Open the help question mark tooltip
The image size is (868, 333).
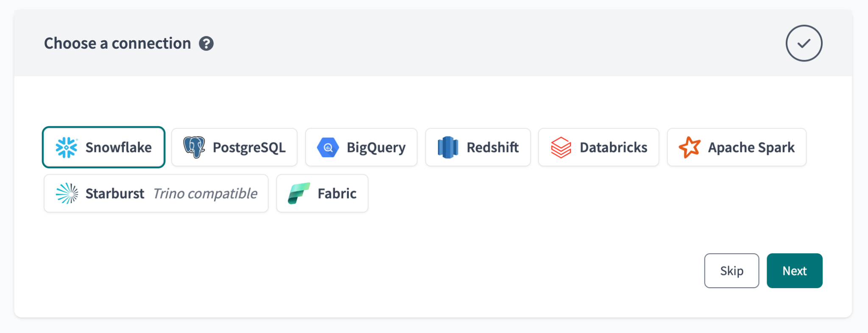206,44
